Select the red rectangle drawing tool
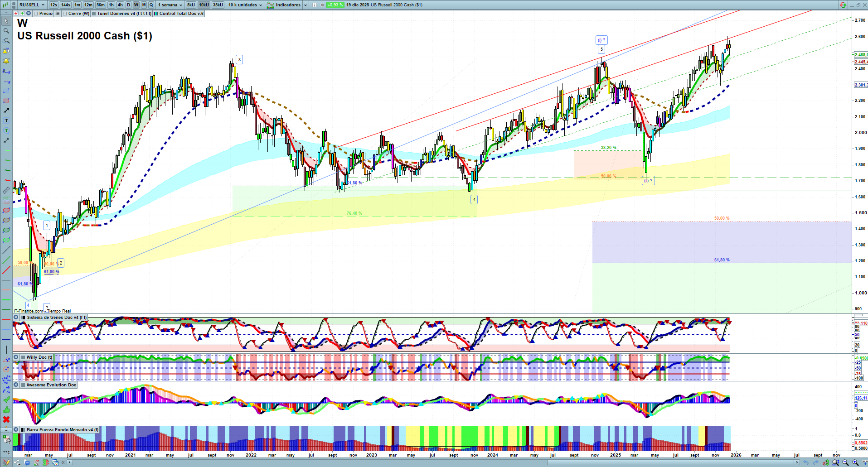The image size is (868, 467). point(6,101)
